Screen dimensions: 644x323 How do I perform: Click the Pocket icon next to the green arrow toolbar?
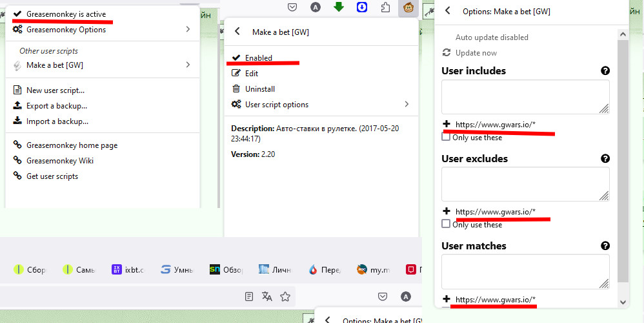[292, 7]
